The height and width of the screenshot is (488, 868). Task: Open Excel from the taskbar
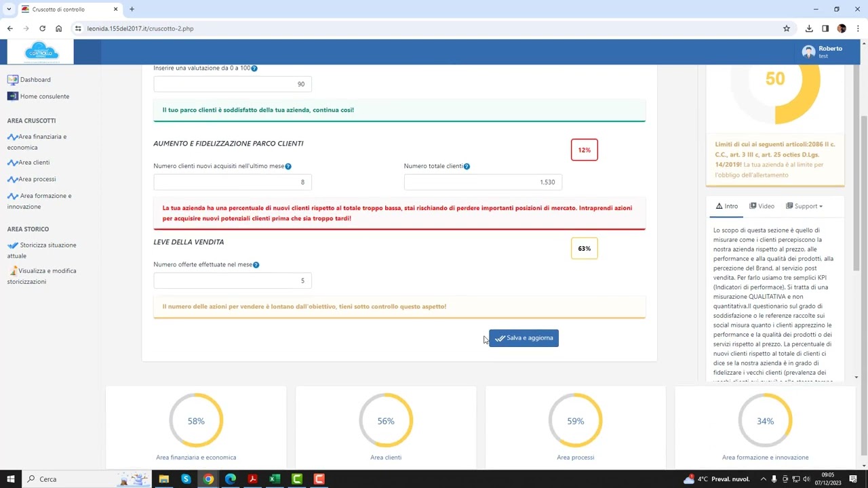coord(275,479)
